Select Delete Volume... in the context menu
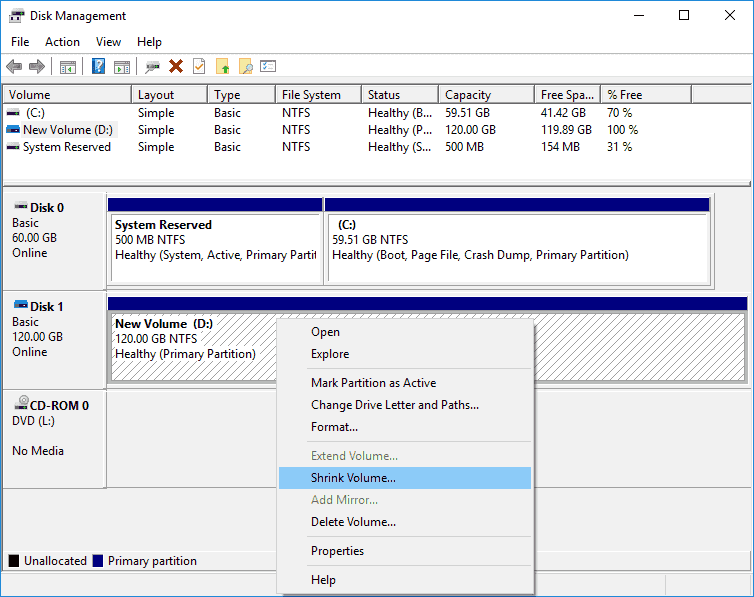Viewport: 754px width, 597px height. pos(353,522)
